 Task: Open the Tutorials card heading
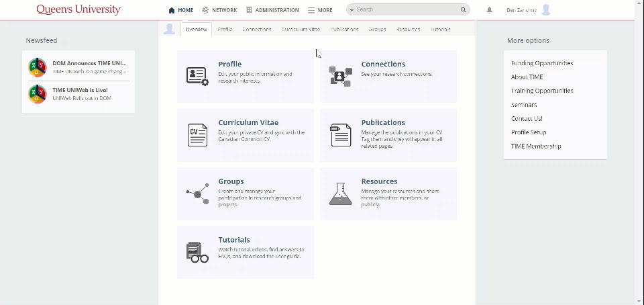234,240
